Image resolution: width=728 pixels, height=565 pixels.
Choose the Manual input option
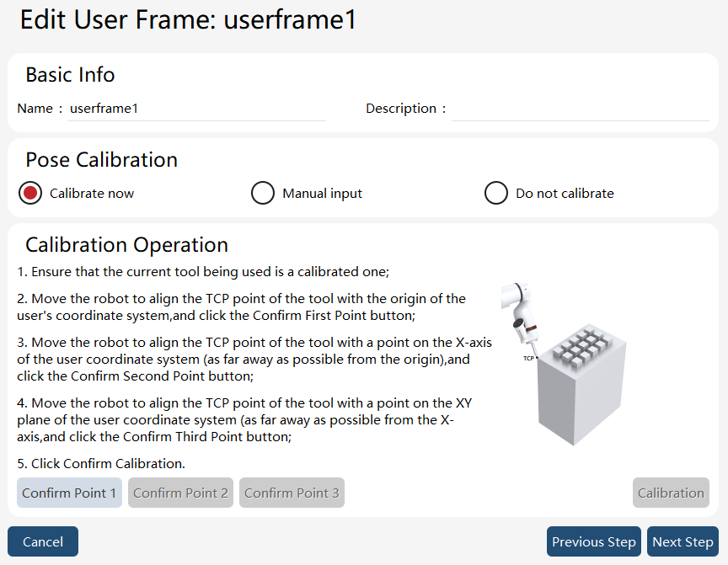click(263, 193)
